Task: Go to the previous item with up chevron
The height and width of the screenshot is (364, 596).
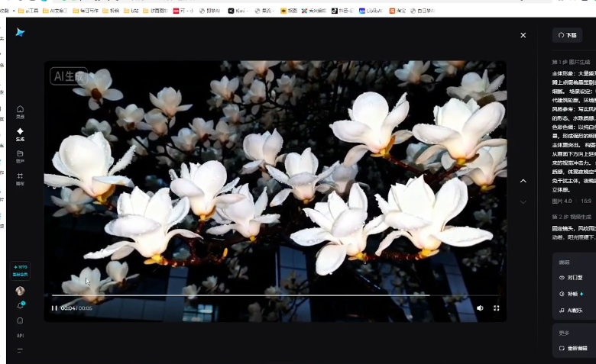Action: (523, 181)
